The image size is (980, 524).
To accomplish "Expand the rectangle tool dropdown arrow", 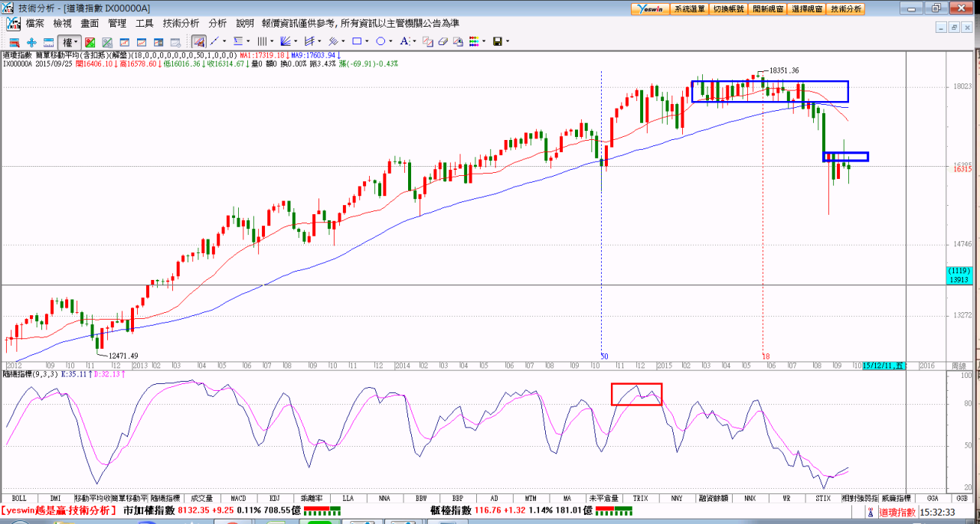I will click(x=368, y=41).
